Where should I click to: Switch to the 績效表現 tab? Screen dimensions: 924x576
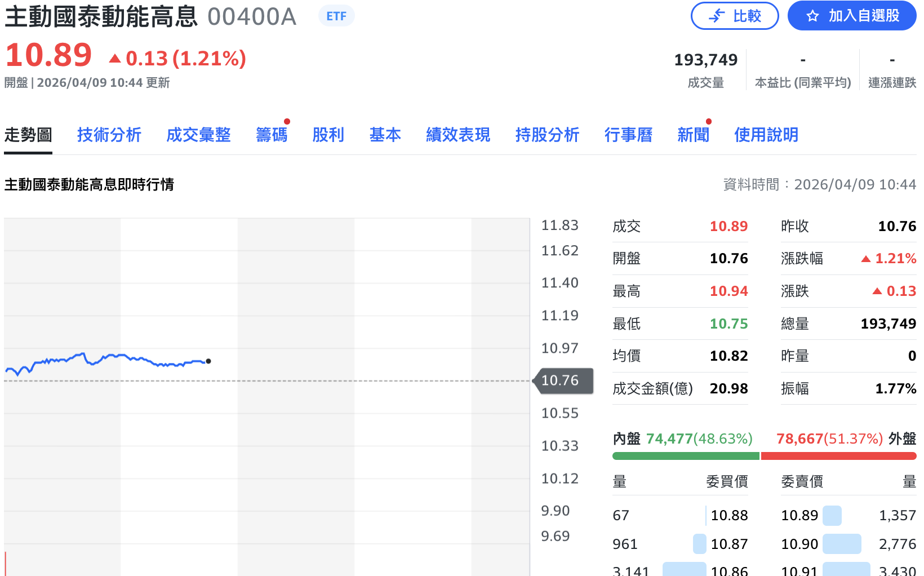(458, 135)
